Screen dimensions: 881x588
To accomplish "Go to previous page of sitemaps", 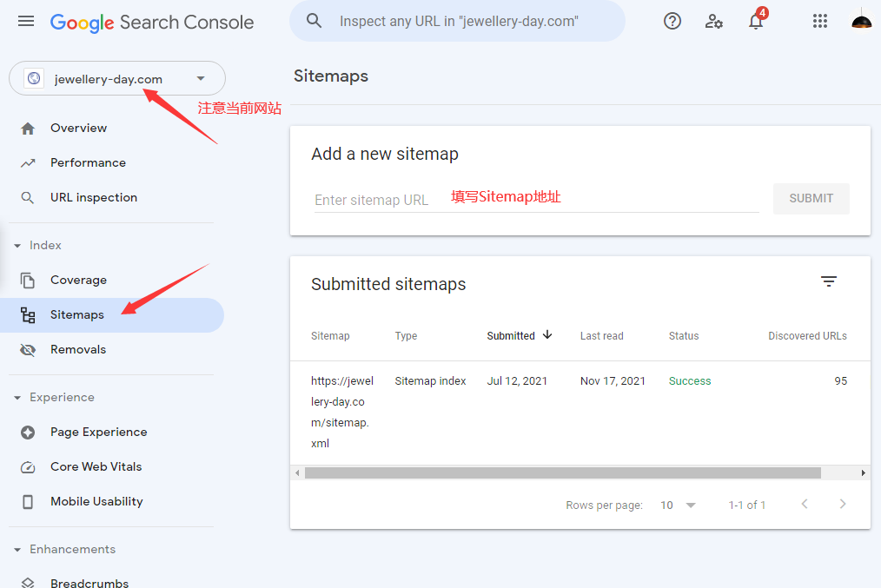I will tap(805, 504).
